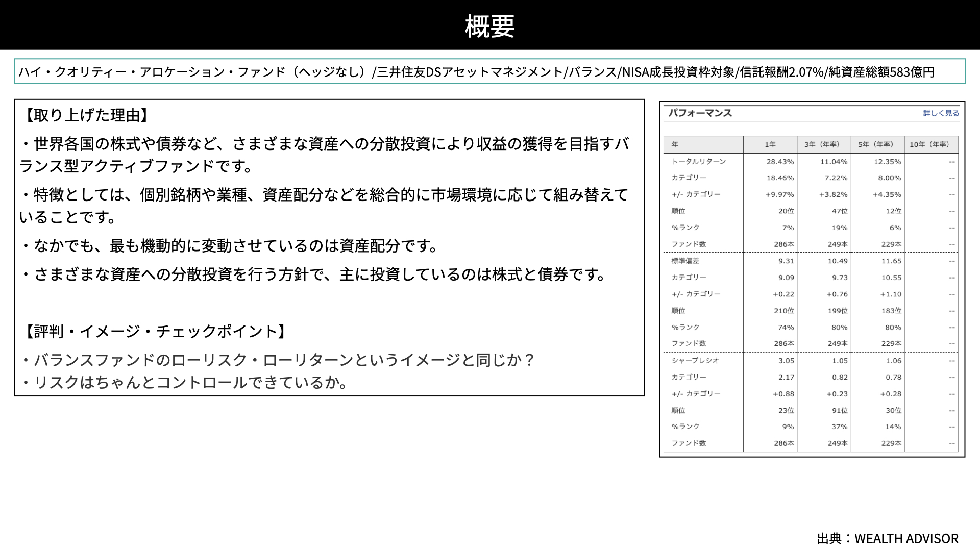Click the 【評判・イメージ・チェックポイント】 heading
Image resolution: width=980 pixels, height=551 pixels.
coord(155,332)
